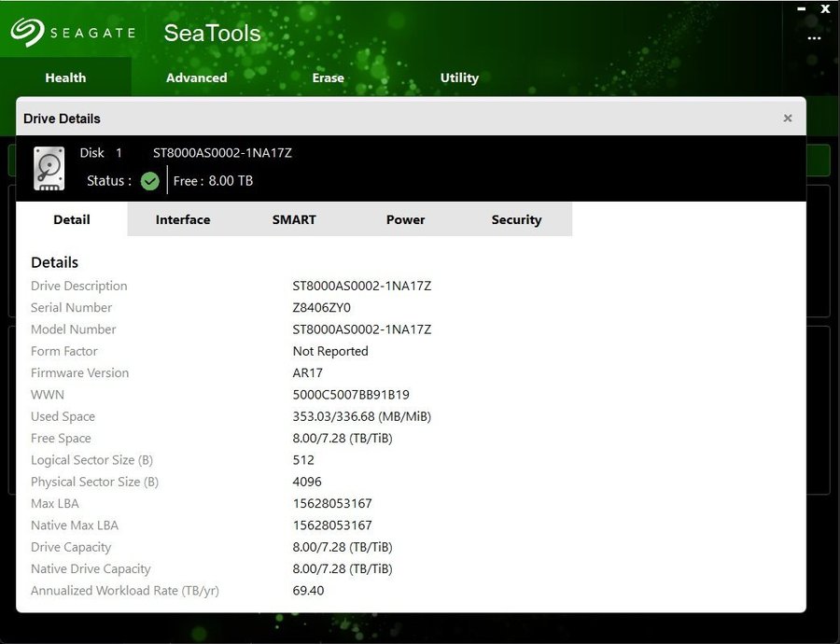The image size is (840, 644).
Task: Select the Detail tab
Action: pos(72,220)
